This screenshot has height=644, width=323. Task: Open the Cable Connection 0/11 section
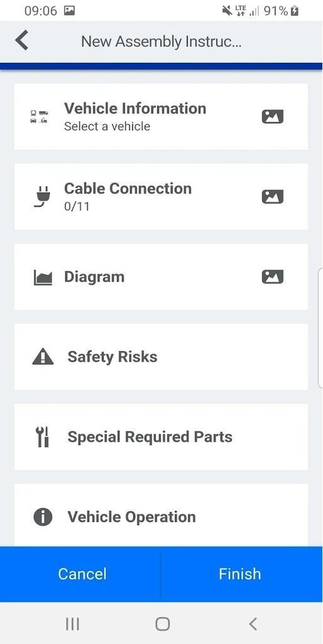click(161, 197)
